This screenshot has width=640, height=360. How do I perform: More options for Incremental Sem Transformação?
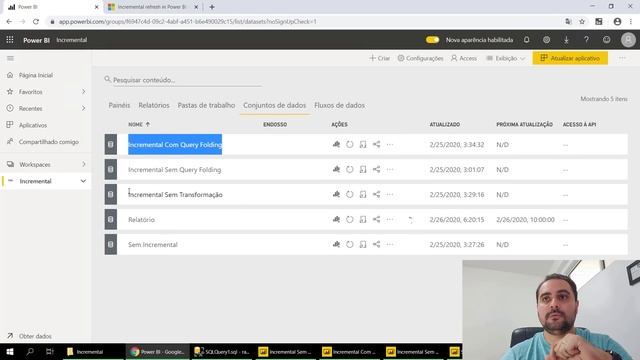tap(390, 195)
